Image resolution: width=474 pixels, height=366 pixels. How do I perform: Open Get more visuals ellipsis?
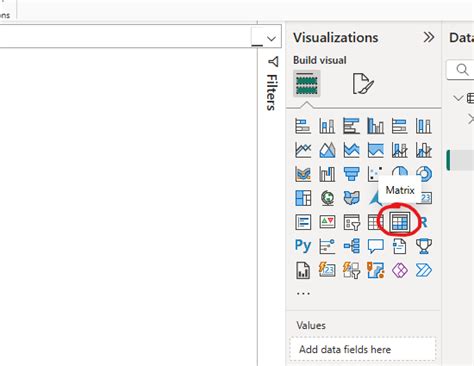coord(303,294)
